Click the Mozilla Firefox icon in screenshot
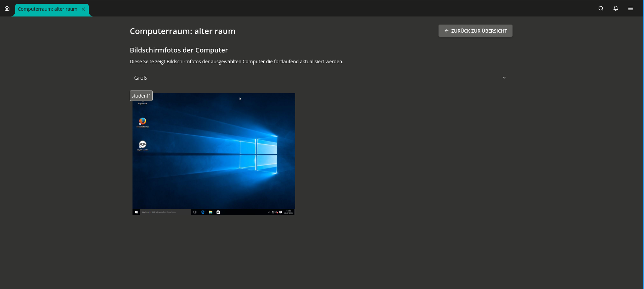Screen dimensions: 644x289 (143, 121)
